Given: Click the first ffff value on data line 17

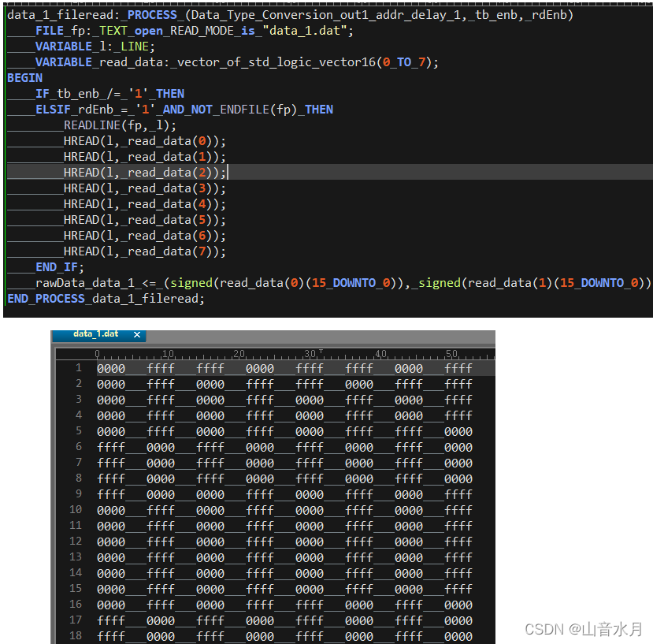Looking at the screenshot, I should click(111, 621).
